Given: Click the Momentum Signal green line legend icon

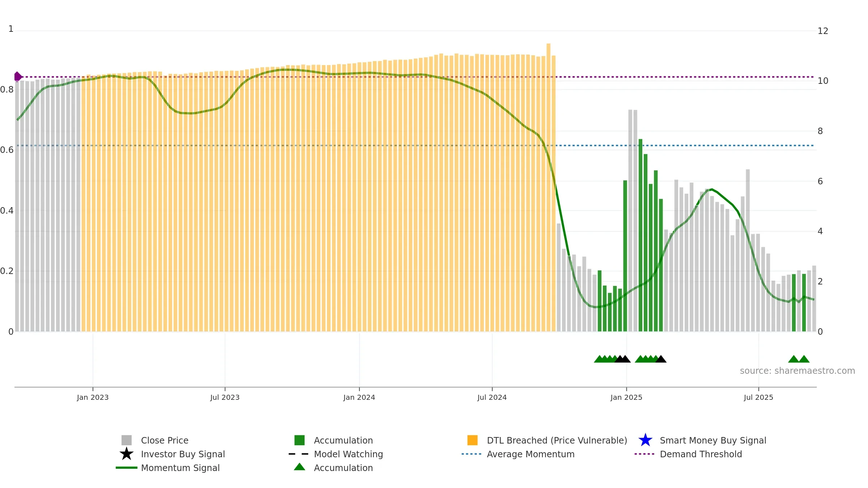Looking at the screenshot, I should click(x=127, y=468).
